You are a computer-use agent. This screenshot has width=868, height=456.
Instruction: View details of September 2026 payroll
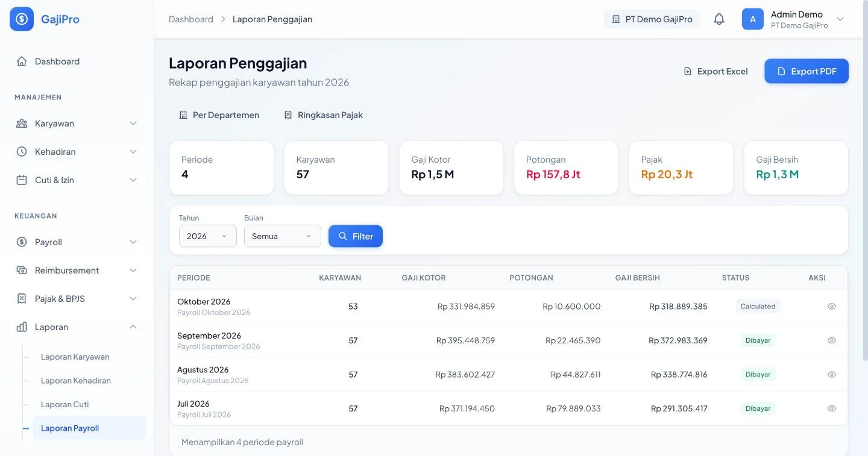pyautogui.click(x=832, y=340)
